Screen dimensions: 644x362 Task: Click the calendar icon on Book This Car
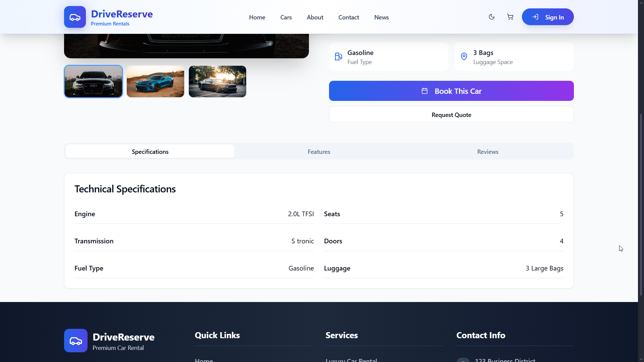[x=425, y=91]
